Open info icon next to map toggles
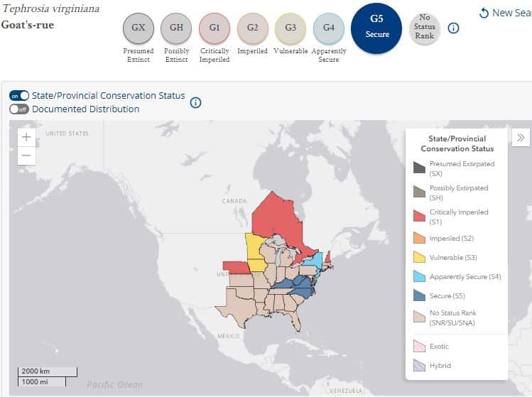 [x=195, y=102]
